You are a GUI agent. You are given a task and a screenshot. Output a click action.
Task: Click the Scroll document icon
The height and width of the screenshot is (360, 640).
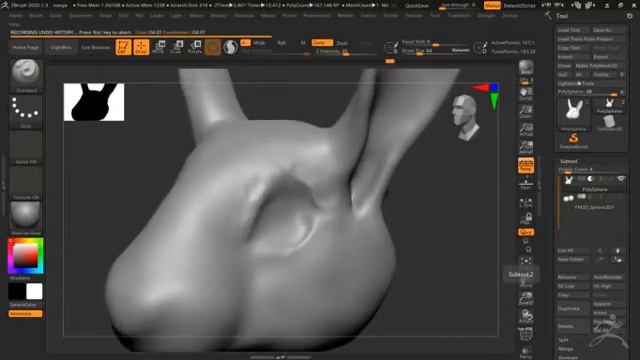coord(526,94)
